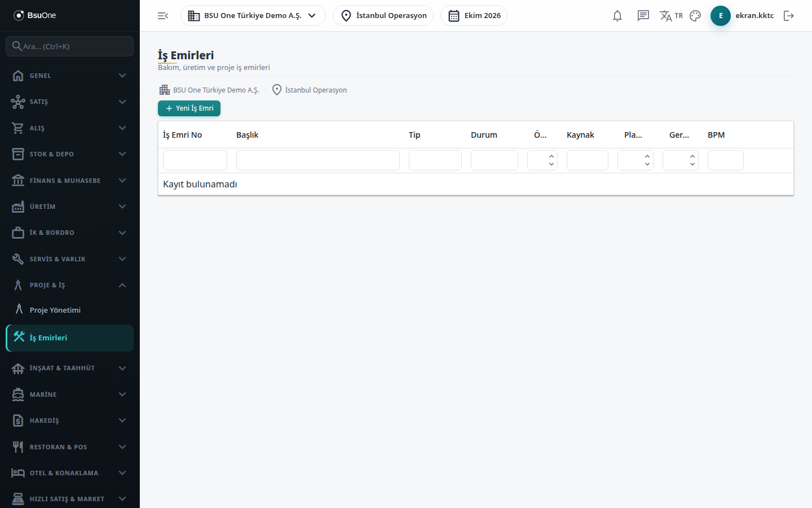Click the İş Emri No filter field
The image size is (812, 508).
[195, 160]
